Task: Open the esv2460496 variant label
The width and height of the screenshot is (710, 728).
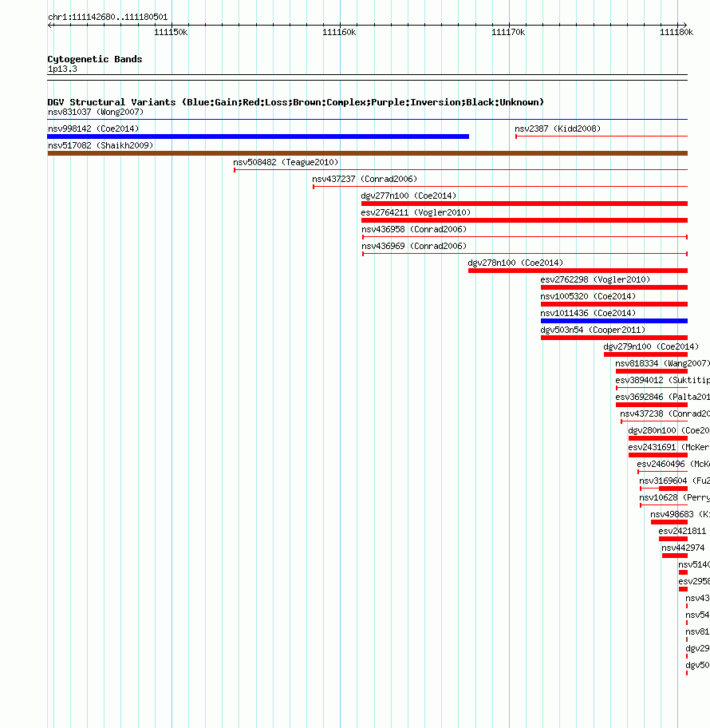Action: (x=673, y=463)
